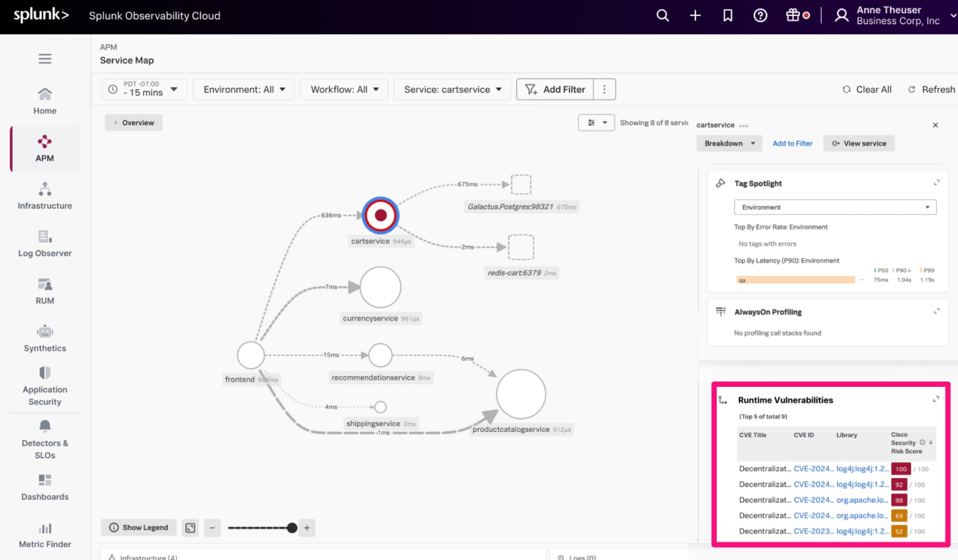
Task: Toggle the hamburger navigation menu
Action: pos(45,59)
